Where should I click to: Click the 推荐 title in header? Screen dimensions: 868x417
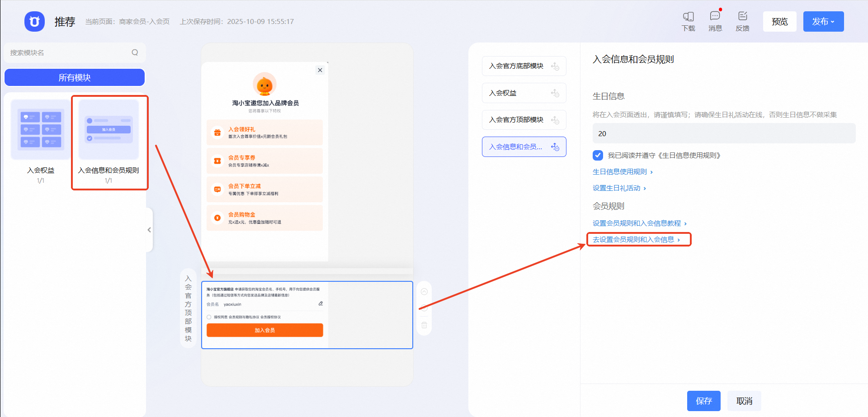(x=65, y=22)
